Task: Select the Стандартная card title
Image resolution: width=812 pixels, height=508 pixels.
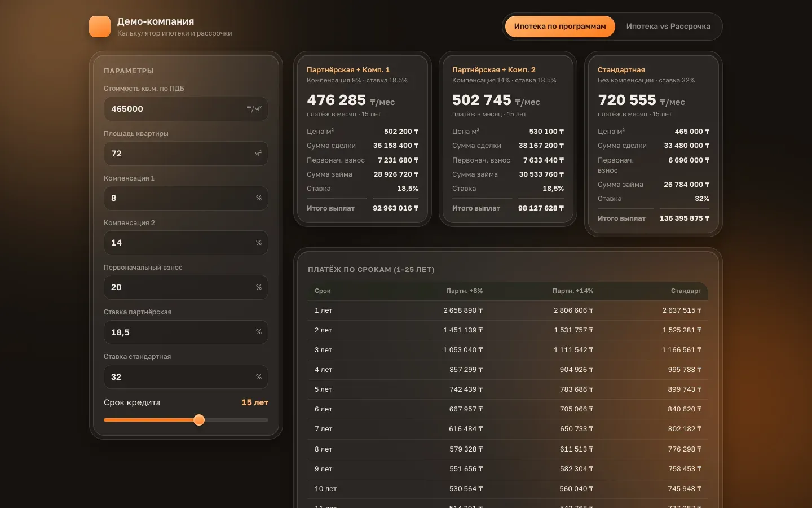Action: 621,70
